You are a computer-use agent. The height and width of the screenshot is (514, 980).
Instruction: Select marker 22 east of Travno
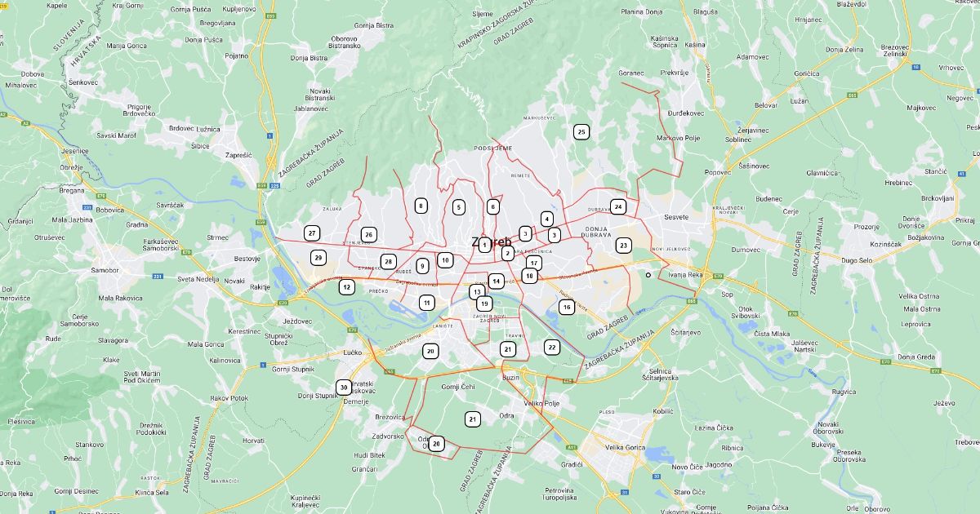[x=552, y=347]
